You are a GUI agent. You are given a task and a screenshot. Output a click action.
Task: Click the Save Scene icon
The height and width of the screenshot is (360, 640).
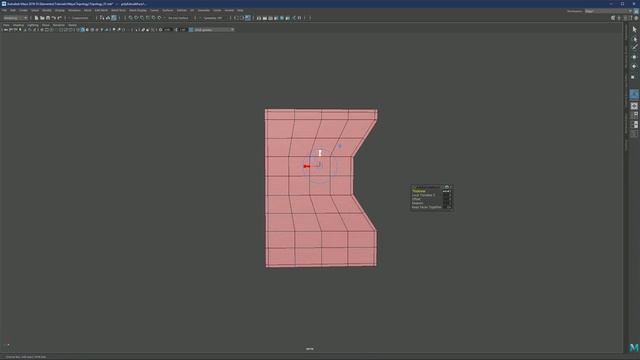[48, 18]
